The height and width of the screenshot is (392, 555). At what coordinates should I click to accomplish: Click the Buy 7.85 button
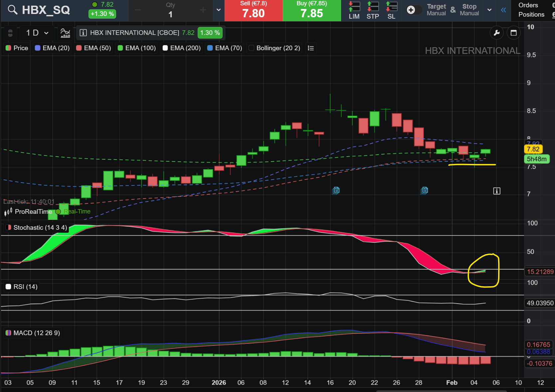point(312,10)
